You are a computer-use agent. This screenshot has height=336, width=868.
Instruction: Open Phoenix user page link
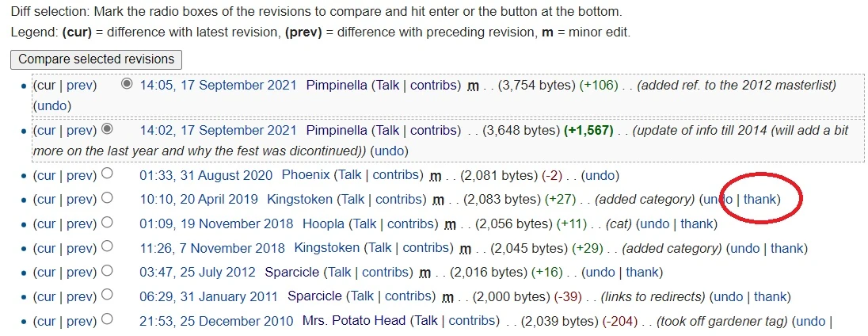tap(306, 175)
